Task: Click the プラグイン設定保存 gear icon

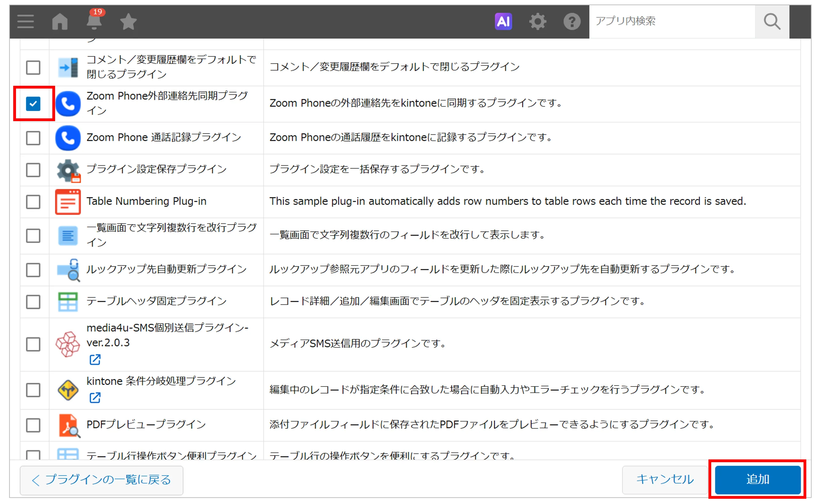Action: (x=68, y=170)
